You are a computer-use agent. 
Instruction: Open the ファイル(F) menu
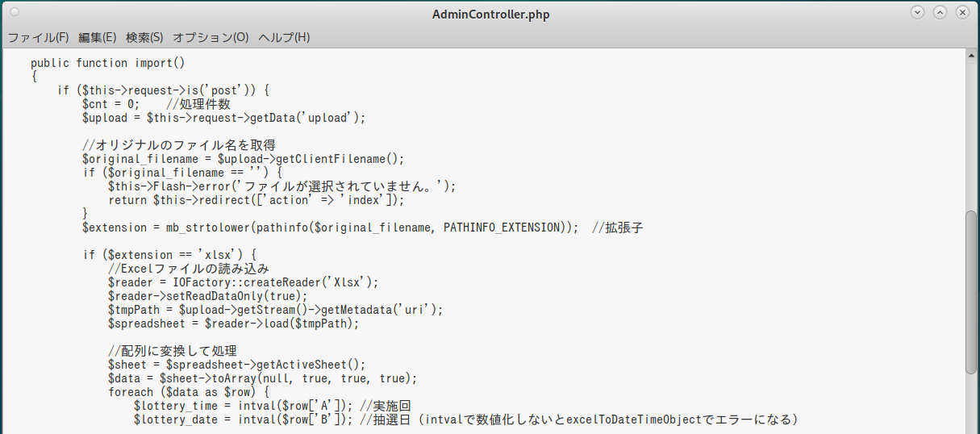38,37
